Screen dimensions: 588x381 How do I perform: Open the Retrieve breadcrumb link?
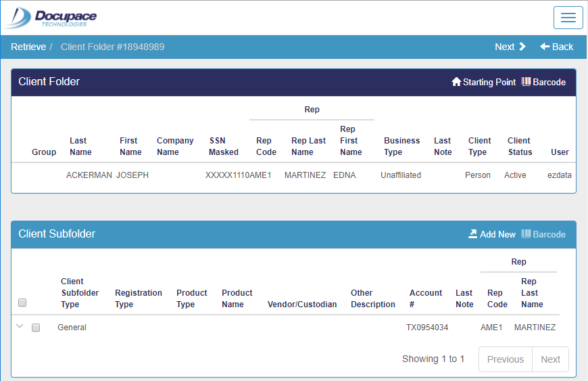tap(28, 47)
